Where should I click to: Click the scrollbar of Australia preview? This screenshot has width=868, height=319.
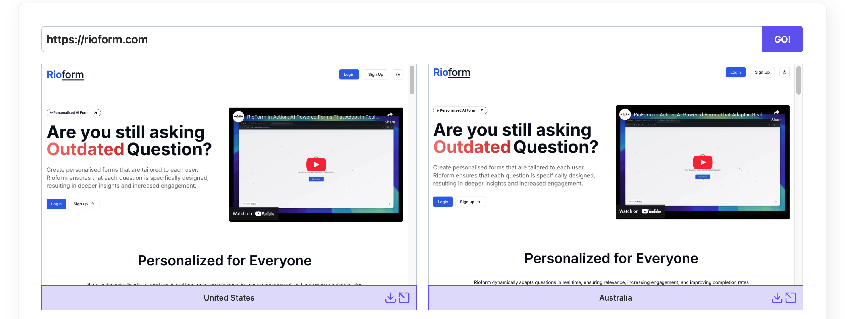pos(798,80)
